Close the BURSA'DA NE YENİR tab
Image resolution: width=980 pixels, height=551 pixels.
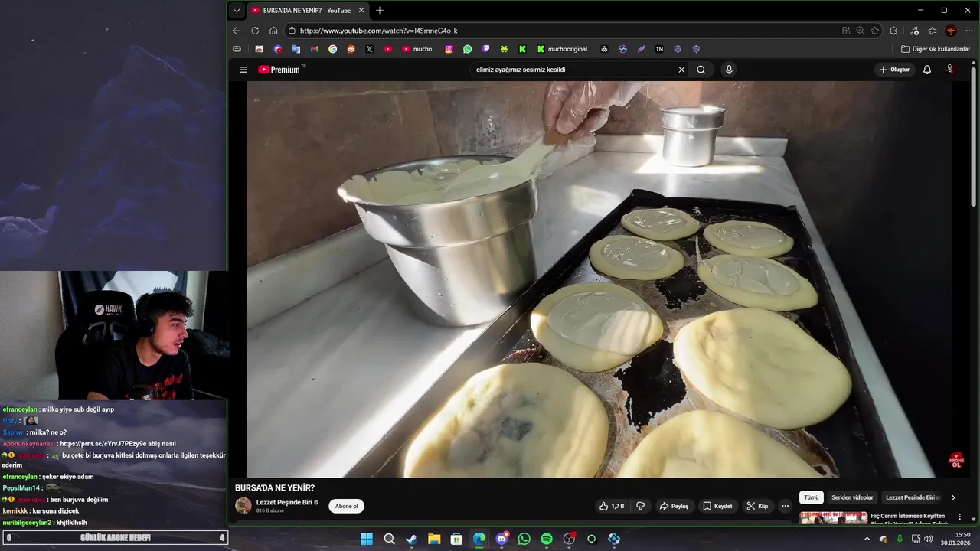361,11
